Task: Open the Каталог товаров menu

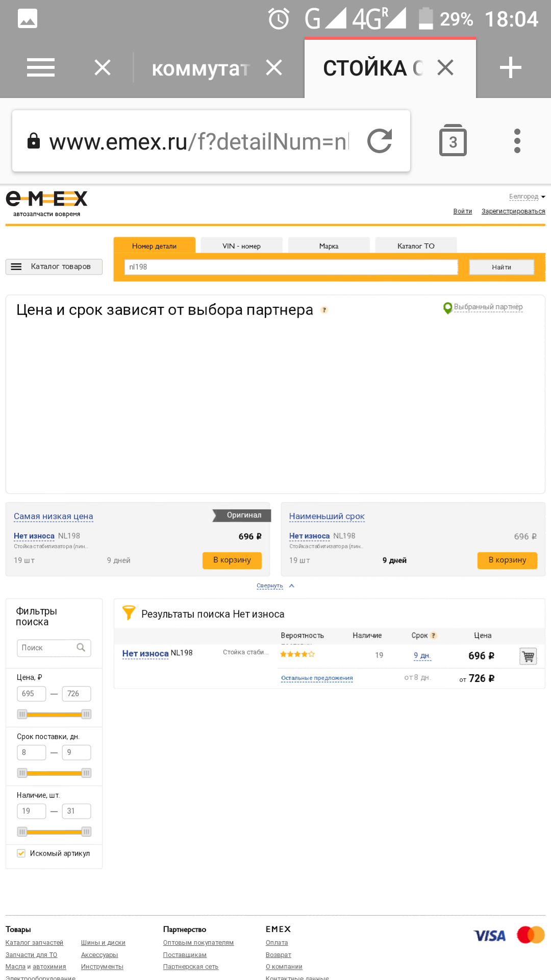Action: coord(54,266)
